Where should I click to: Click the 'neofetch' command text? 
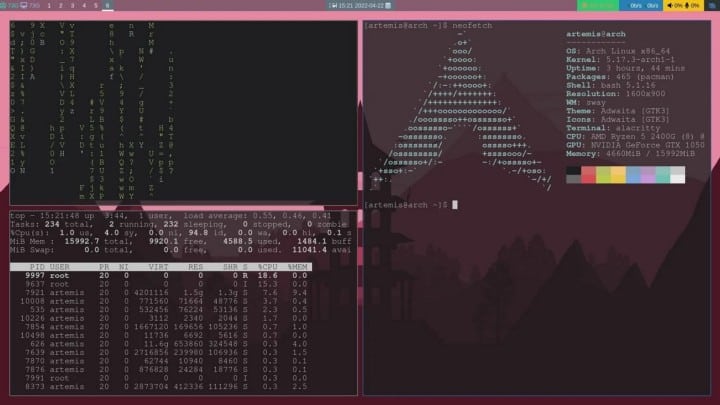(x=472, y=26)
